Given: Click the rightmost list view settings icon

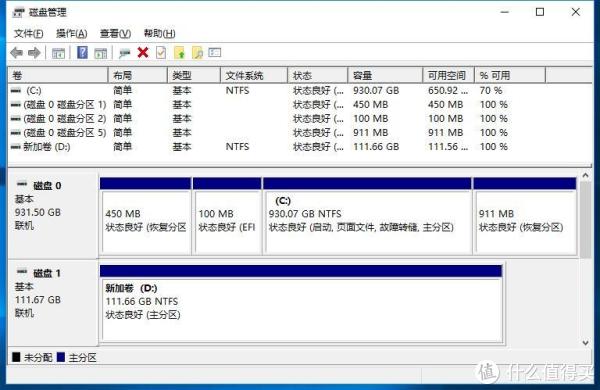Looking at the screenshot, I should [215, 52].
